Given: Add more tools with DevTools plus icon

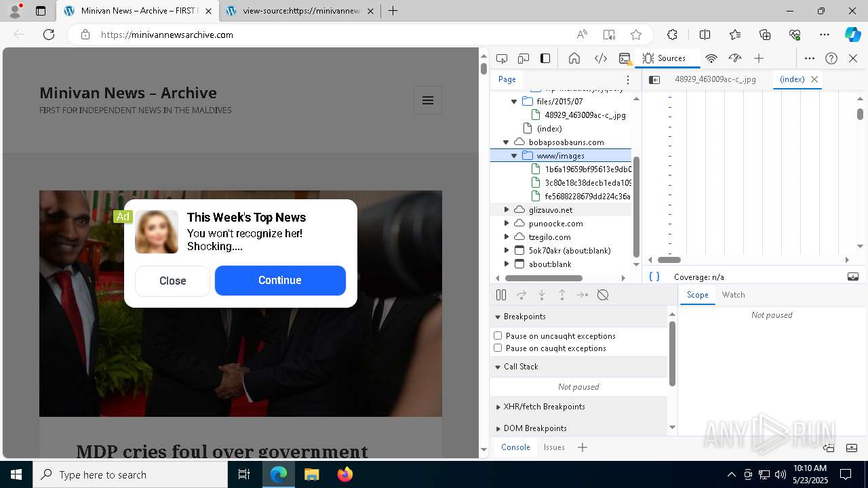Looking at the screenshot, I should click(x=759, y=58).
